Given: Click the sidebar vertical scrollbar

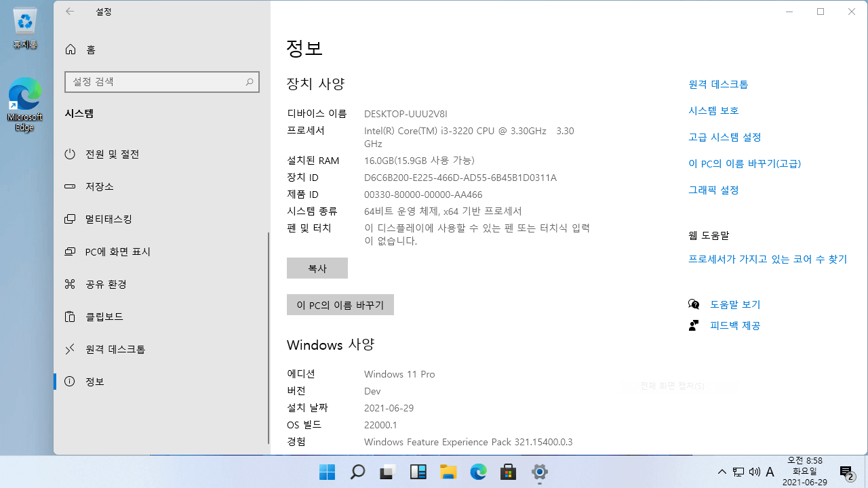Looking at the screenshot, I should 269,338.
